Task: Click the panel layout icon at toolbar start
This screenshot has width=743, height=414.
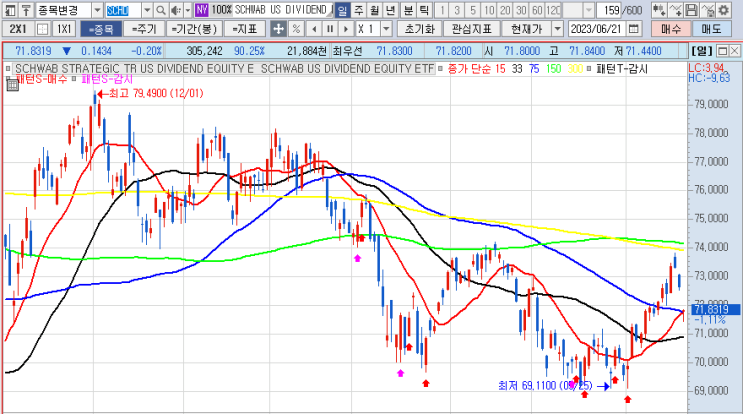Action: pyautogui.click(x=10, y=10)
